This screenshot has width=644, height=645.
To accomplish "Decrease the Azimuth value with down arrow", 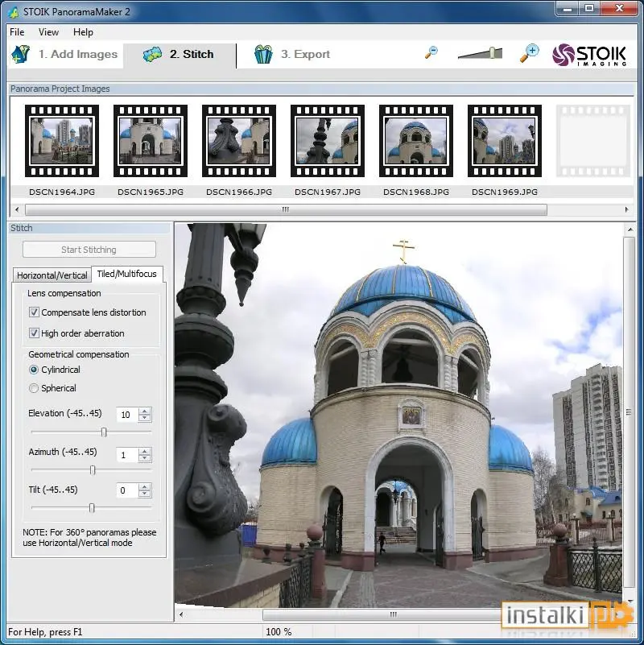I will 144,458.
